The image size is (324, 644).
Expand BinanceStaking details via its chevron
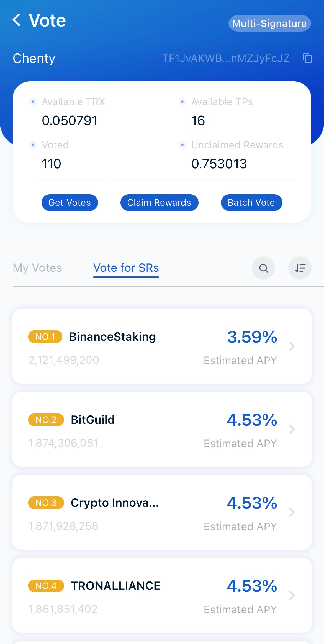point(292,346)
